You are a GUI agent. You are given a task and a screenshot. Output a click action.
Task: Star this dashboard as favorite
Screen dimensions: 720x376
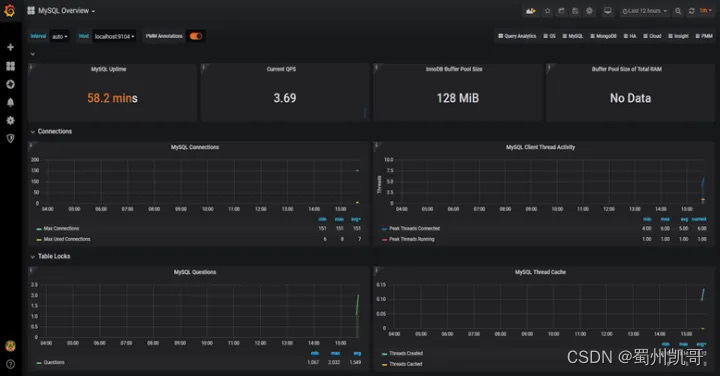[547, 11]
